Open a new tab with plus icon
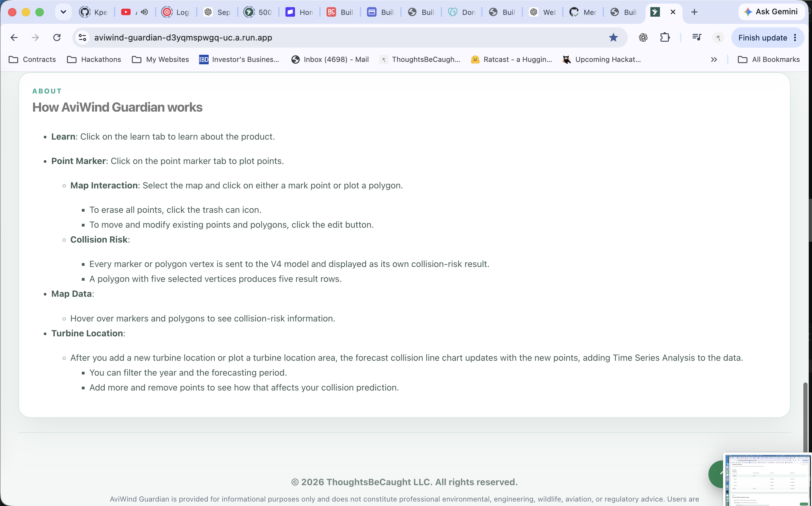 pyautogui.click(x=694, y=12)
